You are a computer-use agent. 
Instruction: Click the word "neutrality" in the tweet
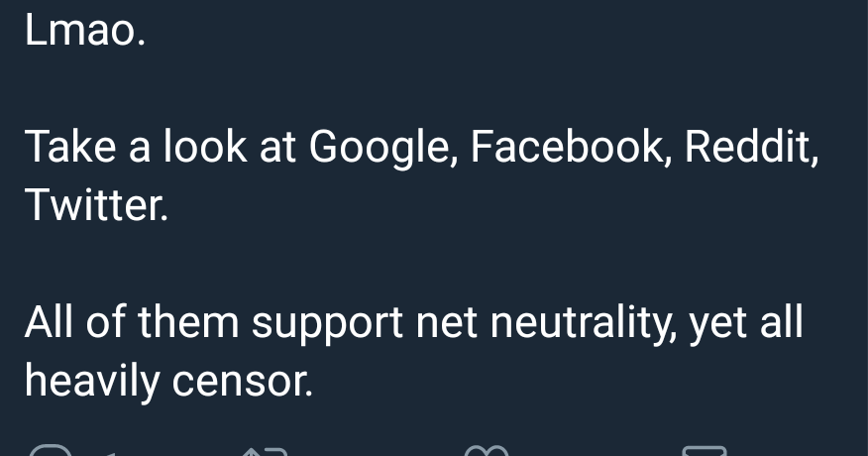point(583,323)
